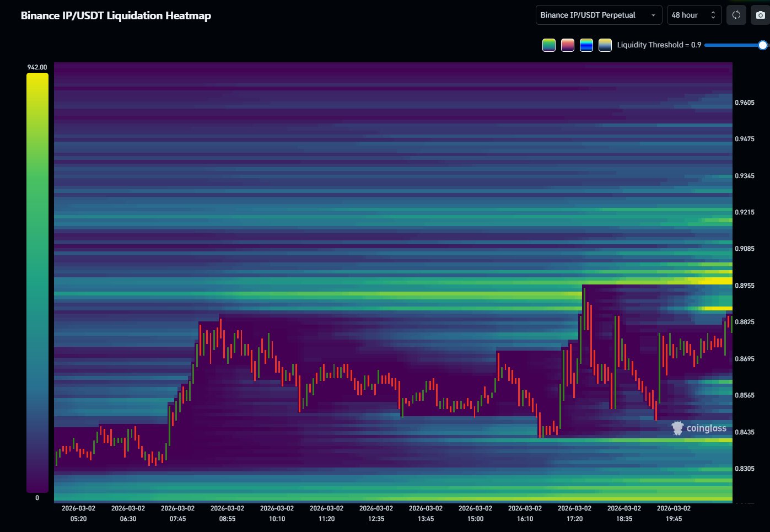Click the refresh chart icon

click(x=736, y=15)
